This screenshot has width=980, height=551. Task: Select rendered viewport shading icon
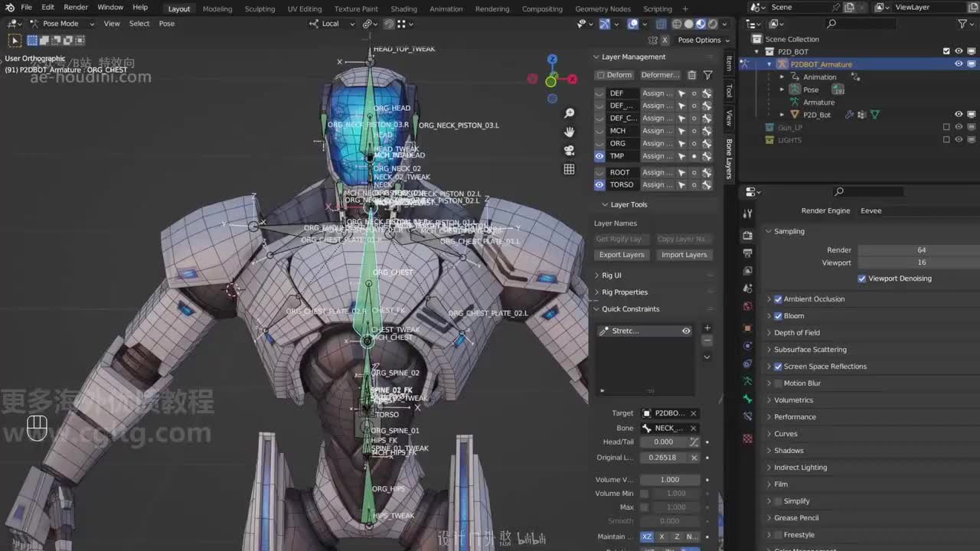(711, 24)
